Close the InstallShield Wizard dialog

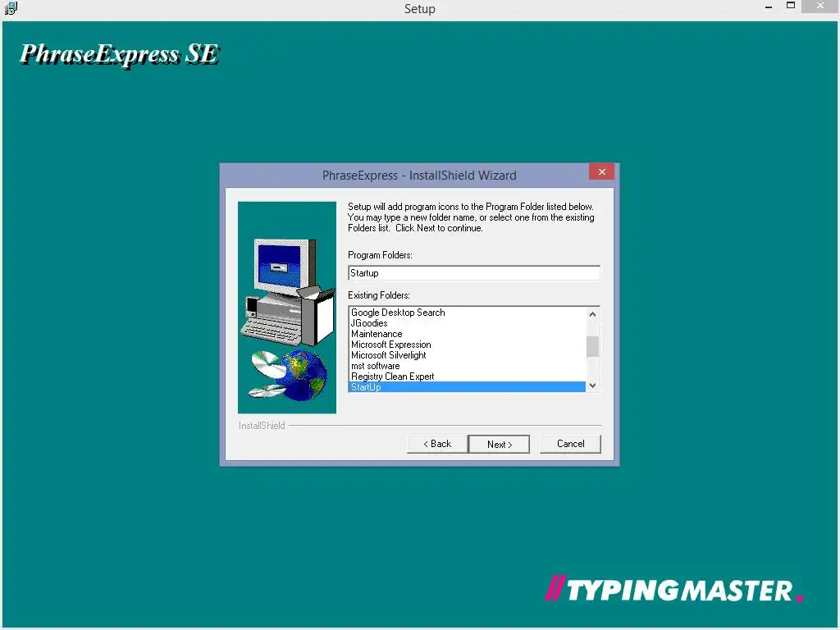(x=601, y=172)
